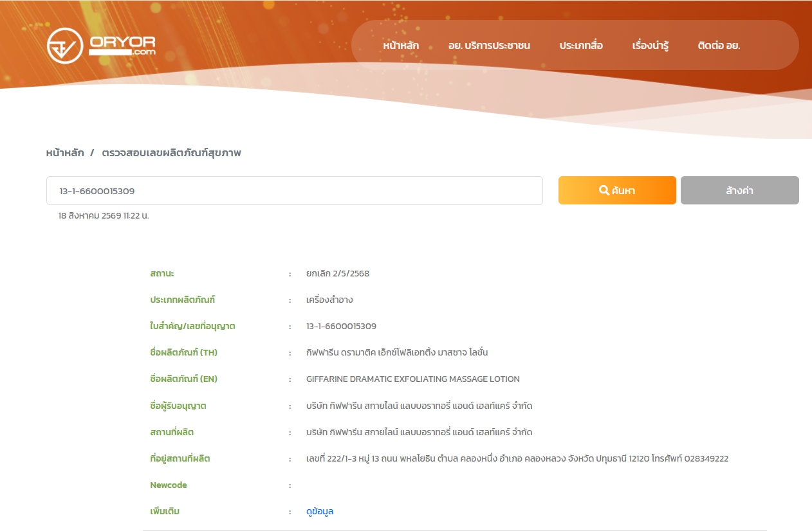Screen dimensions: 812x531
Task: Select the product type เครื่องสำอาง
Action: (329, 300)
